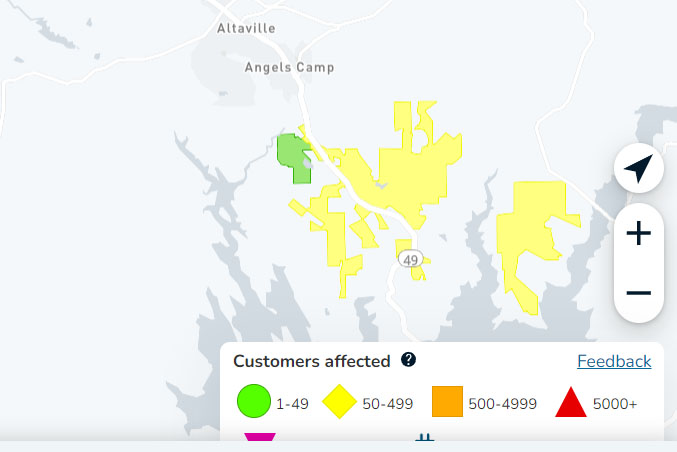Click the Altaville map label

pyautogui.click(x=246, y=28)
